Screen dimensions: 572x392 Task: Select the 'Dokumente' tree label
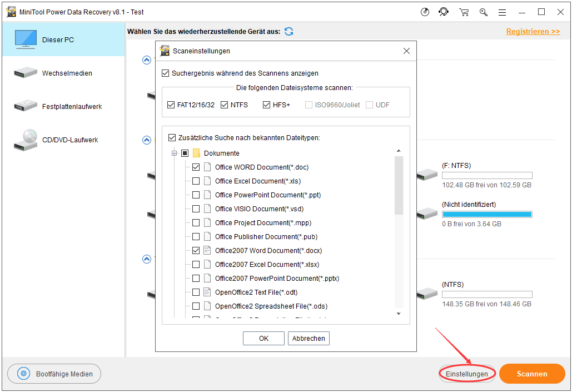(x=221, y=153)
